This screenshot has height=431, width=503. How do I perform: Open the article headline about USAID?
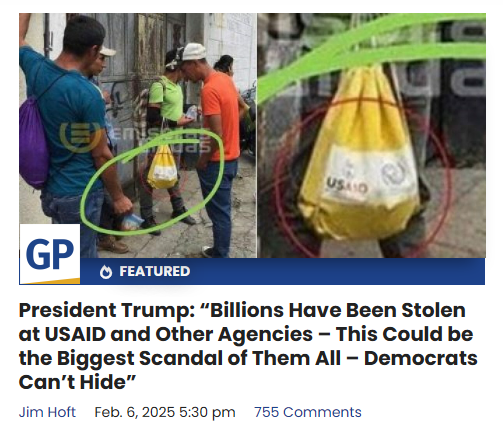click(248, 346)
